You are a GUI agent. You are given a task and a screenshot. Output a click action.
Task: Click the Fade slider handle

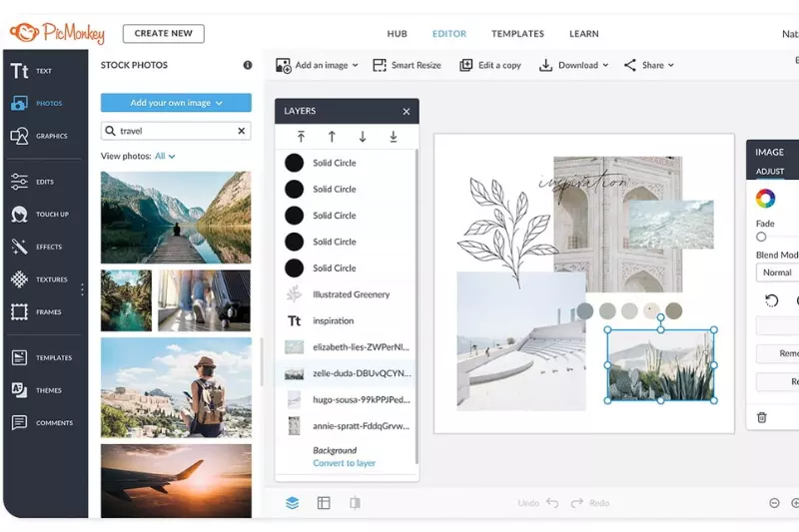point(761,237)
